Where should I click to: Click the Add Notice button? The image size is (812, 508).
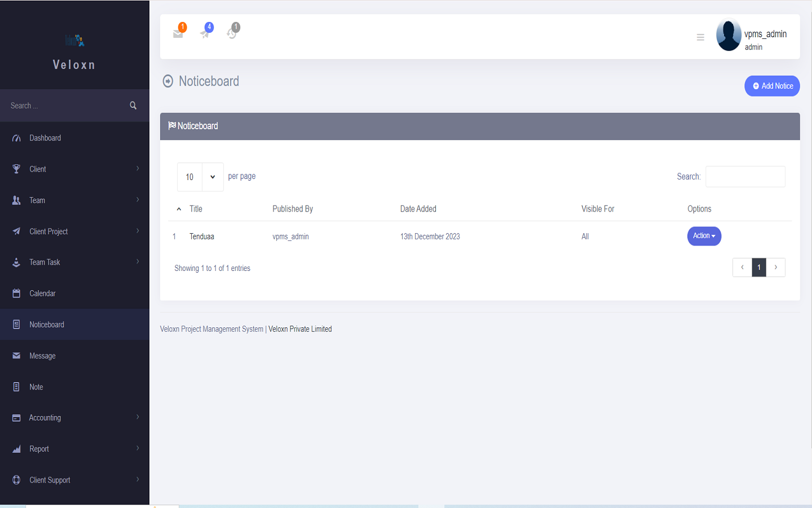point(771,86)
